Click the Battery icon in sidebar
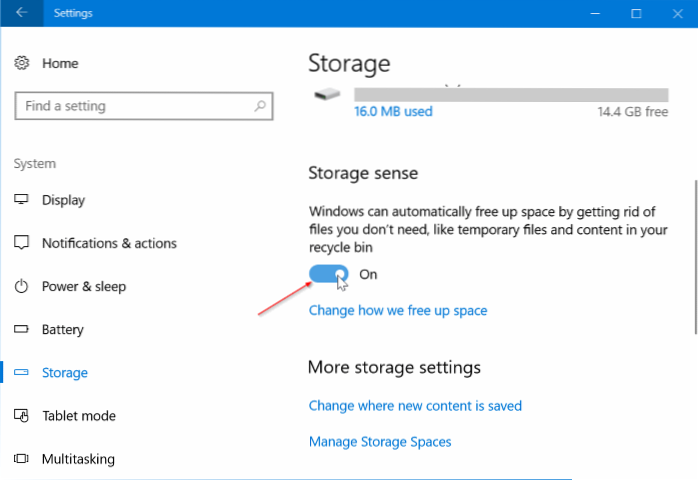Screen dimensions: 698x480 (x=22, y=330)
